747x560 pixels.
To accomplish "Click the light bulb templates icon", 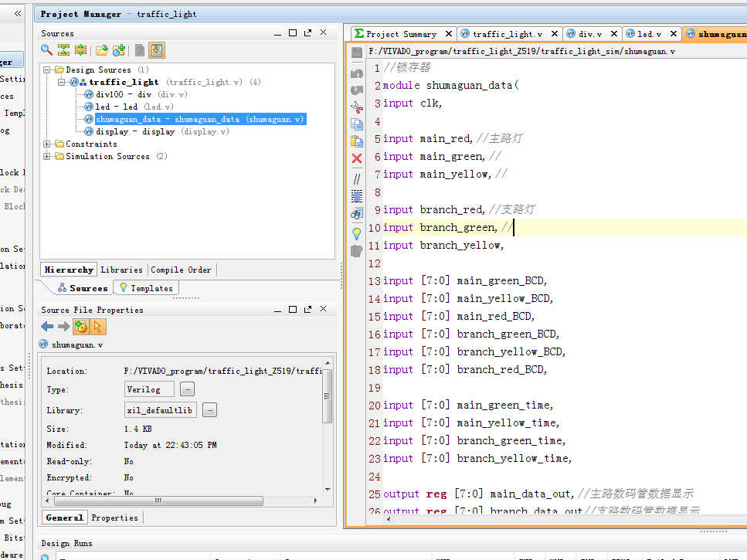I will click(357, 233).
